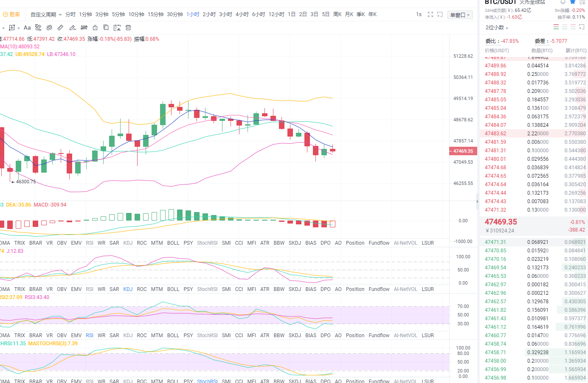Open the 自定义周期 custom period dropdown
This screenshot has height=383, width=588.
pos(46,14)
